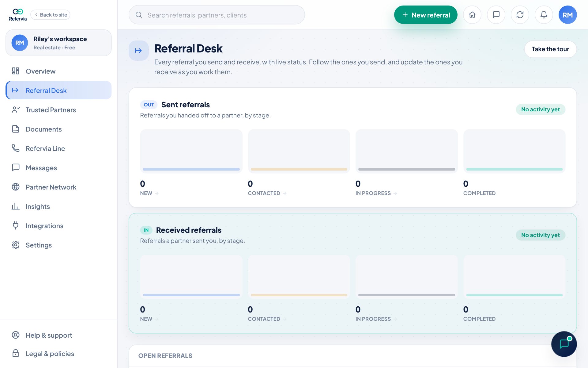Open Trusted Partners section

pyautogui.click(x=58, y=110)
